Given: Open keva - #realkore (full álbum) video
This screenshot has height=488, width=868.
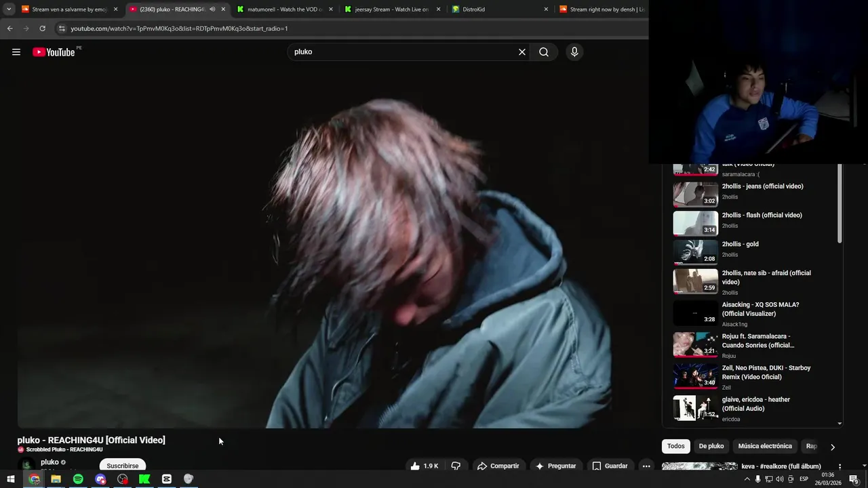Looking at the screenshot, I should (781, 466).
